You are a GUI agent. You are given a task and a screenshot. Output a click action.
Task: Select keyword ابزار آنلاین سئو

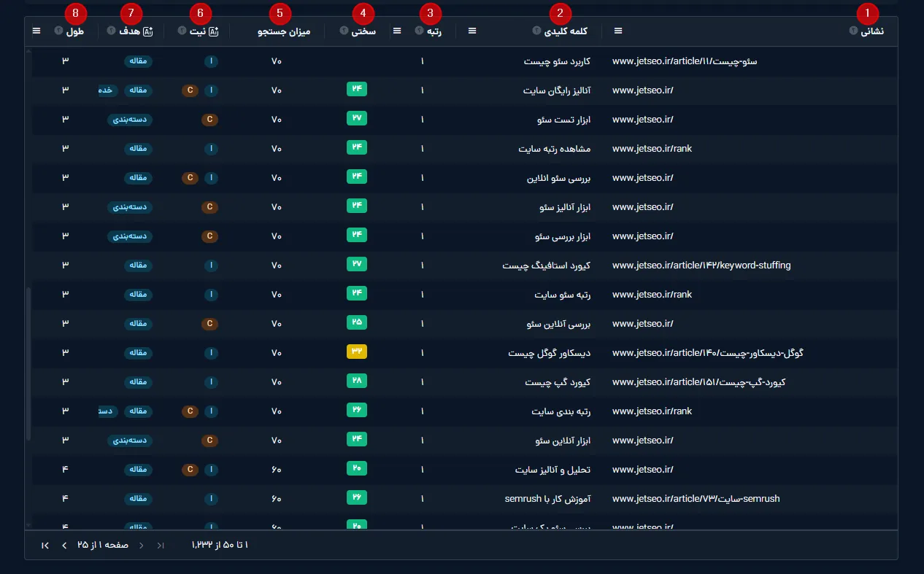563,441
